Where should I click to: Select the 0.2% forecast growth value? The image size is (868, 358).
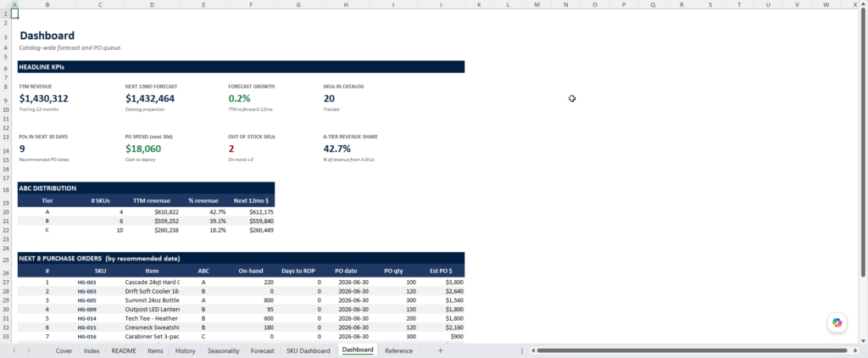[x=239, y=98]
